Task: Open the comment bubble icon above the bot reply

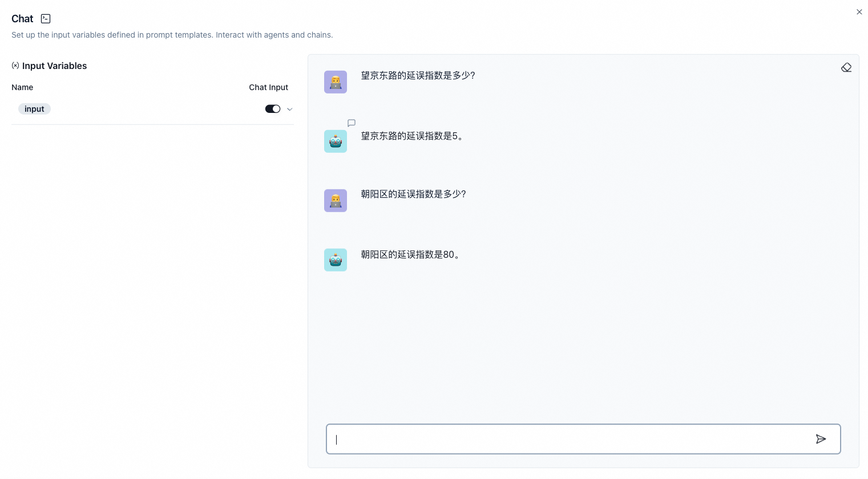Action: click(x=352, y=123)
